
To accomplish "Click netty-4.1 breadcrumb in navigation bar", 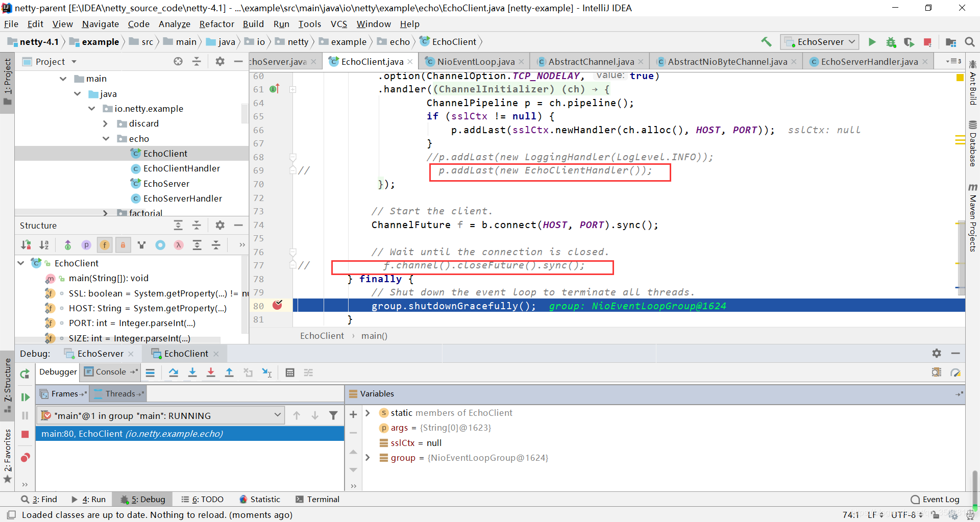I will pyautogui.click(x=33, y=42).
